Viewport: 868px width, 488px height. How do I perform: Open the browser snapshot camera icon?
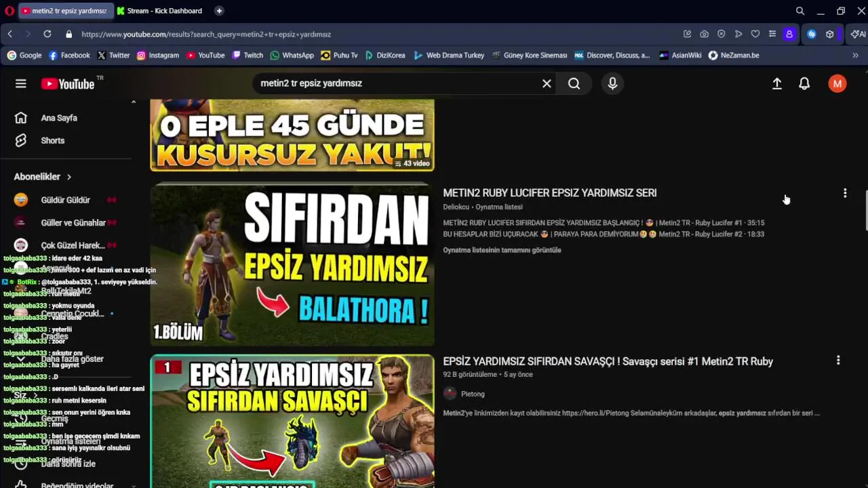pyautogui.click(x=705, y=34)
